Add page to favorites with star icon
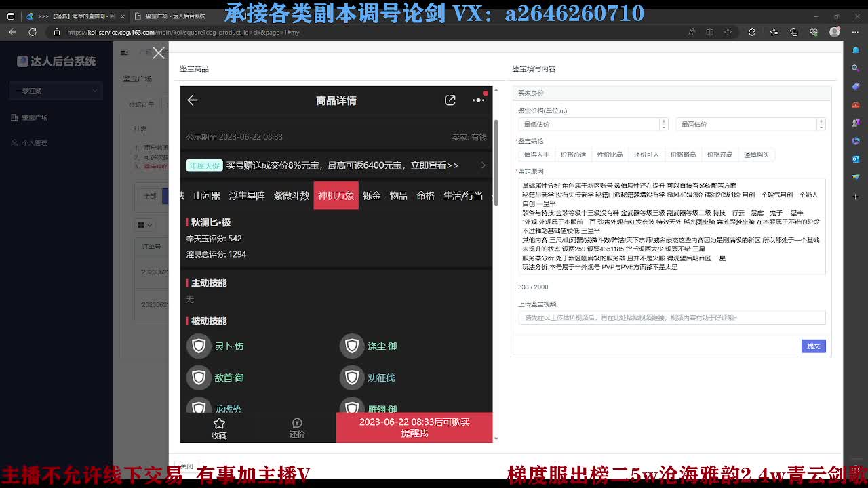This screenshot has width=868, height=488. coord(728,32)
